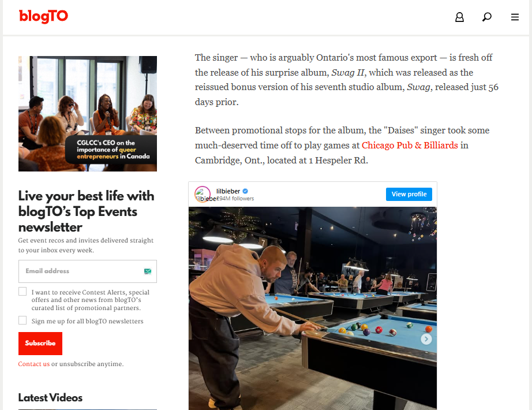Open the Chicago Pub & Billiards link

point(410,146)
